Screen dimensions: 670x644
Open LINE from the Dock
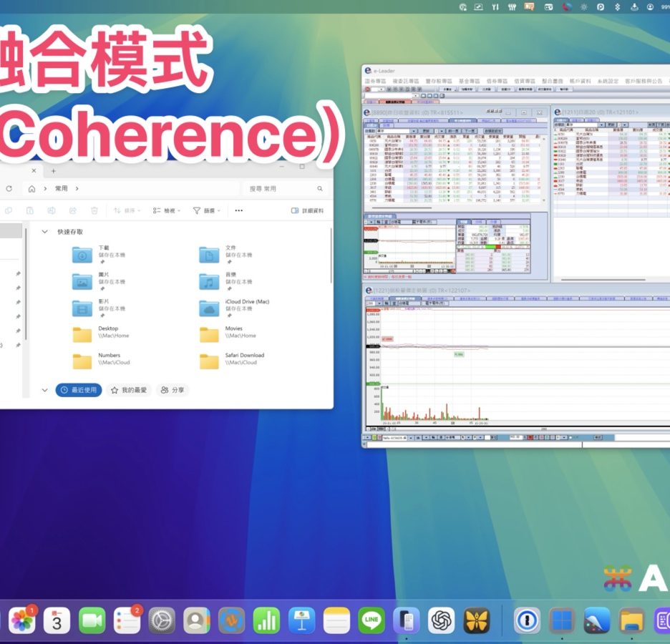tap(371, 620)
